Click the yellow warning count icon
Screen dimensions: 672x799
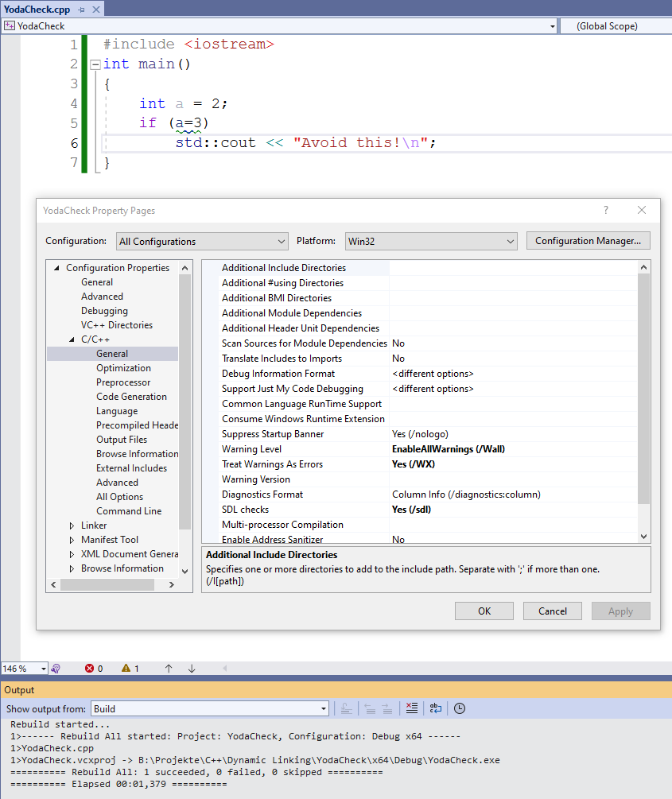click(126, 668)
